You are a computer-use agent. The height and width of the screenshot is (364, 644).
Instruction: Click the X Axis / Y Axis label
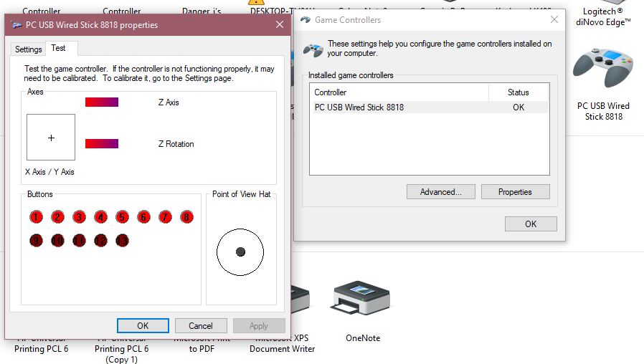point(49,172)
